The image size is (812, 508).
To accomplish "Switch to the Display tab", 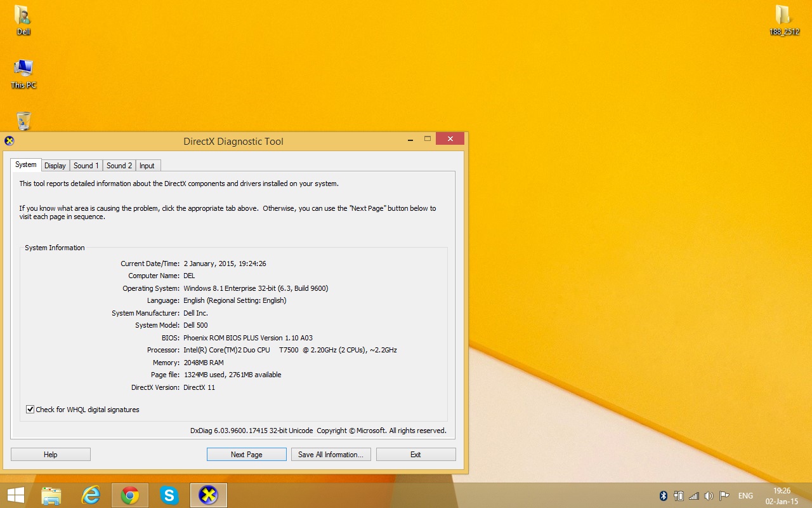I will pyautogui.click(x=55, y=166).
